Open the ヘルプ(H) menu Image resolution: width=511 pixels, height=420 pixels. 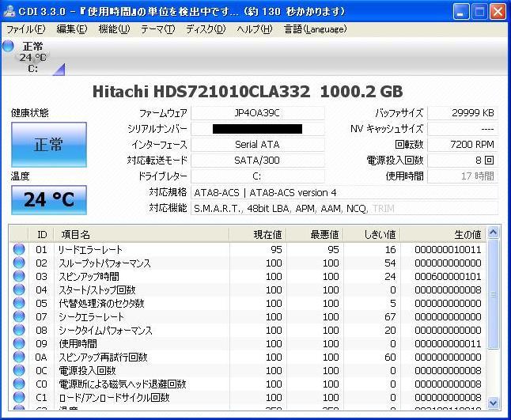(x=255, y=29)
